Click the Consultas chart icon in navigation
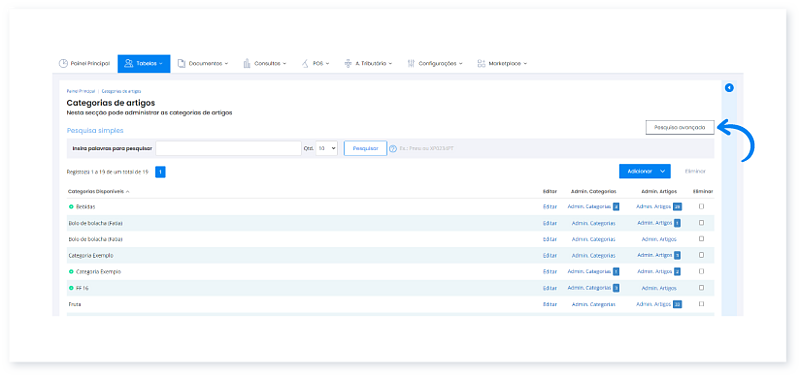Image resolution: width=800 pixels, height=376 pixels. (247, 64)
